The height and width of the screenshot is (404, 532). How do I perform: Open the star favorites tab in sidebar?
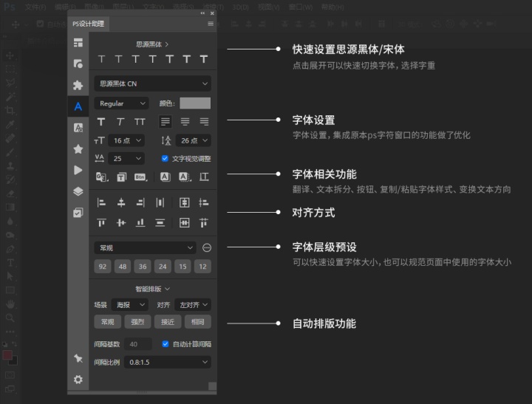(x=78, y=149)
